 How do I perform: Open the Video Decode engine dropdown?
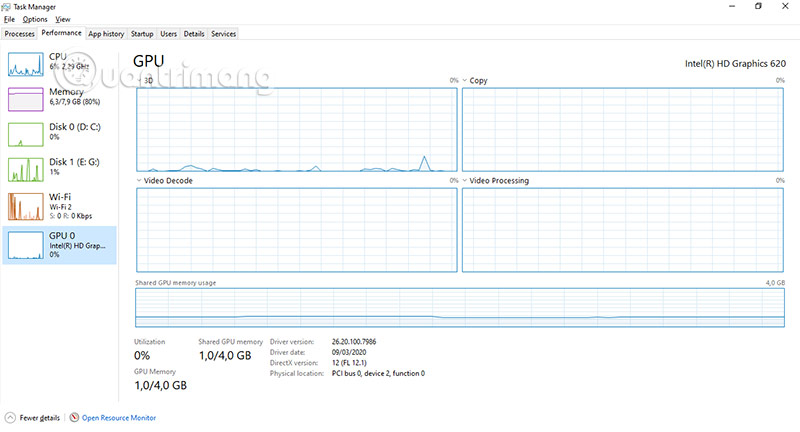(x=139, y=181)
